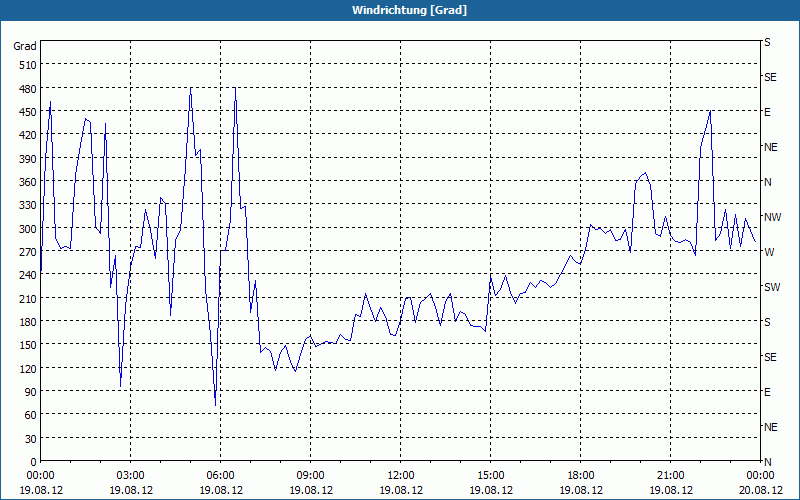Click the 19.08.12 date beneath 18:00

click(581, 490)
